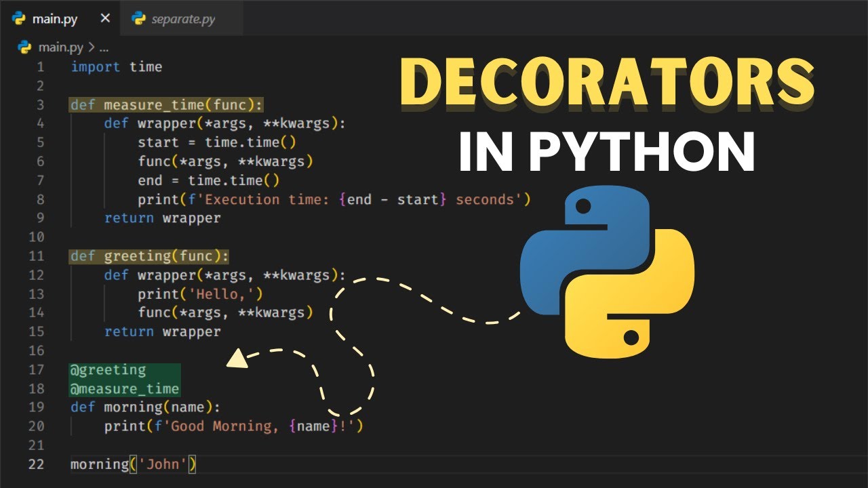Click the large Python logo

click(607, 272)
